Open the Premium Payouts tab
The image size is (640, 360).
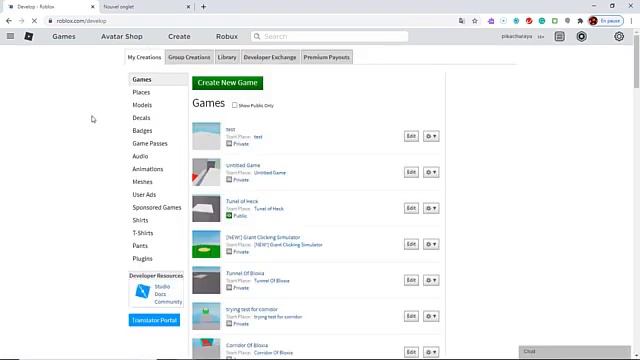[x=327, y=57]
